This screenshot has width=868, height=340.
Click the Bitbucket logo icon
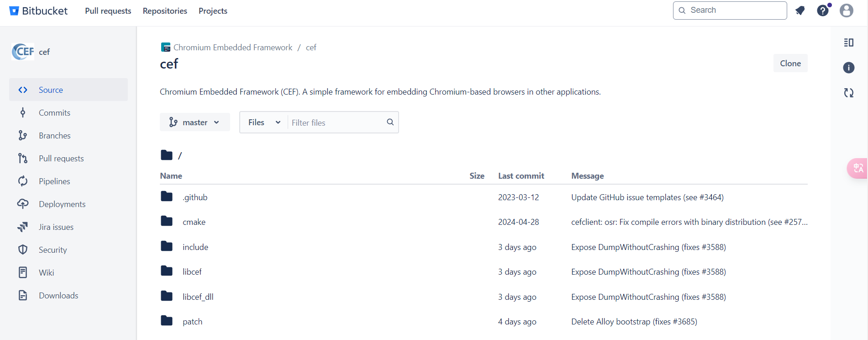(x=14, y=11)
